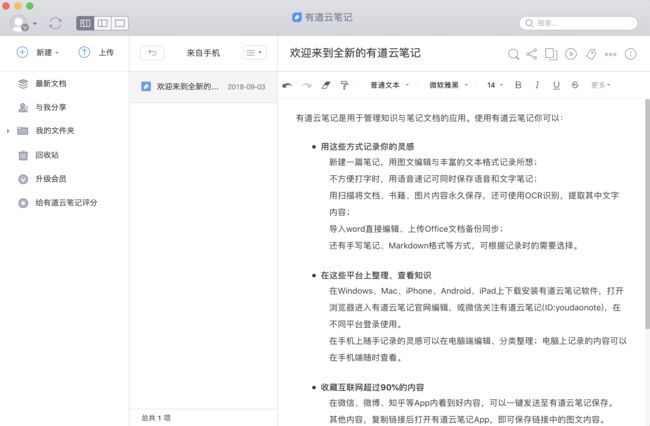The width and height of the screenshot is (650, 426).
Task: Click heading 用这些方式记录你的灵感
Action: pyautogui.click(x=367, y=147)
